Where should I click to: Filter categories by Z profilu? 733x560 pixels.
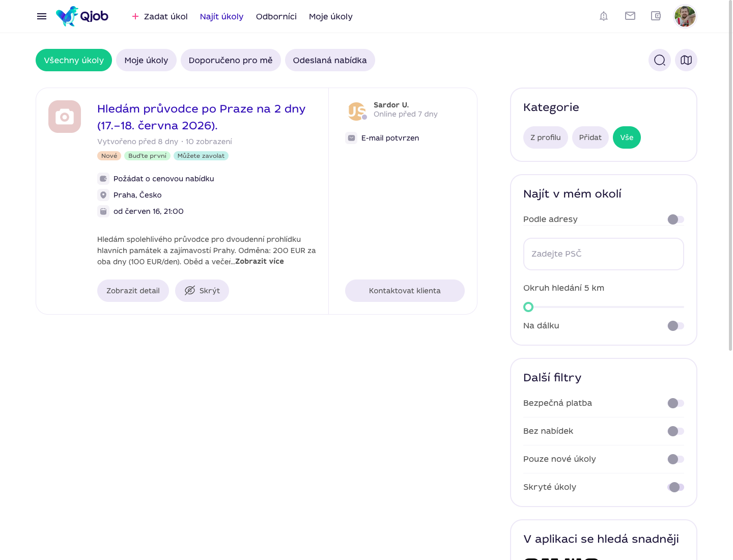tap(546, 137)
